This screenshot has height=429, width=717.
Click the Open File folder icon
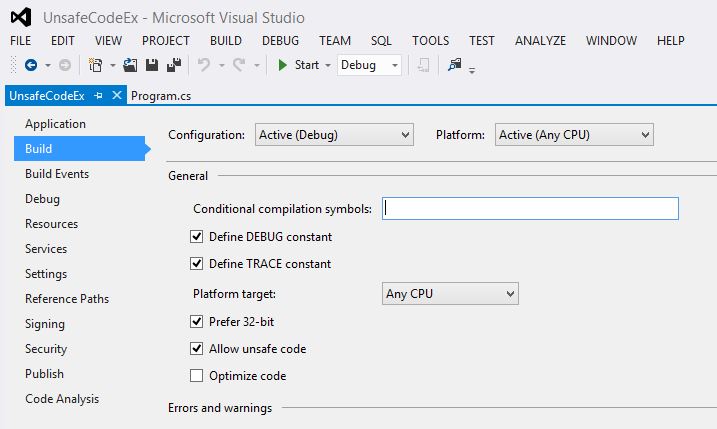(x=130, y=65)
